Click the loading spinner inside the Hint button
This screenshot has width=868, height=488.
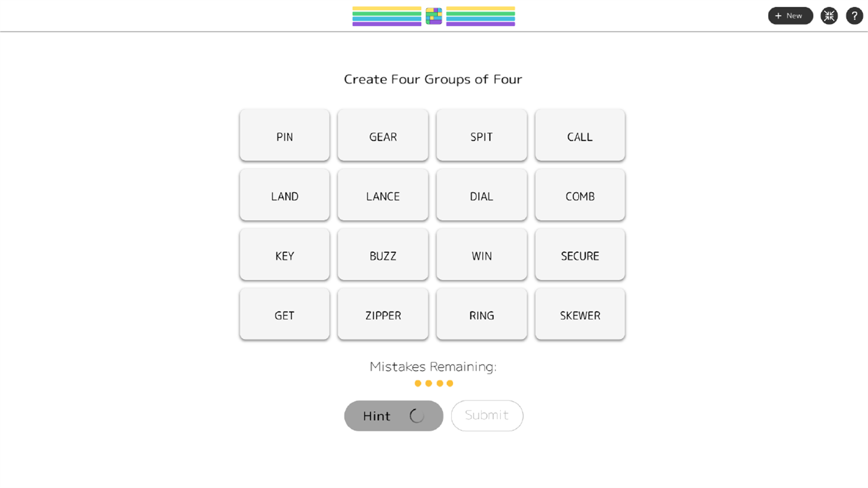click(416, 415)
